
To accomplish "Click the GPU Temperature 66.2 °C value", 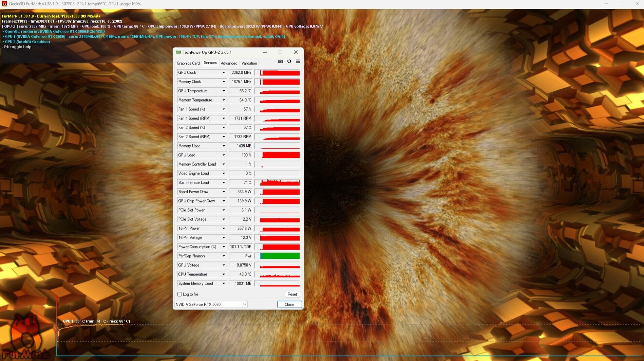I will click(241, 91).
